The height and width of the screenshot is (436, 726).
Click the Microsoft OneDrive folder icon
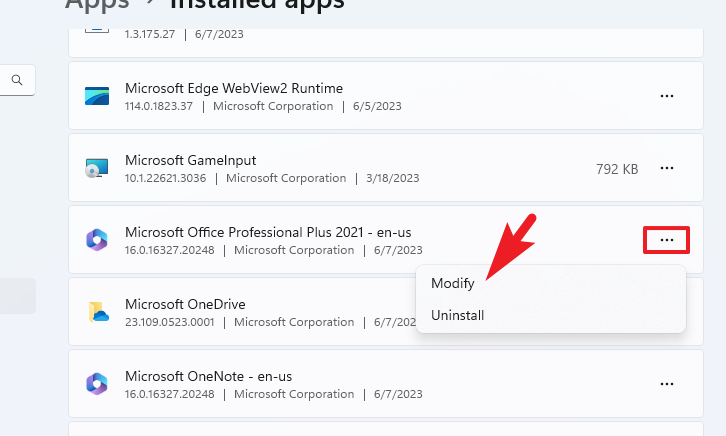click(98, 312)
